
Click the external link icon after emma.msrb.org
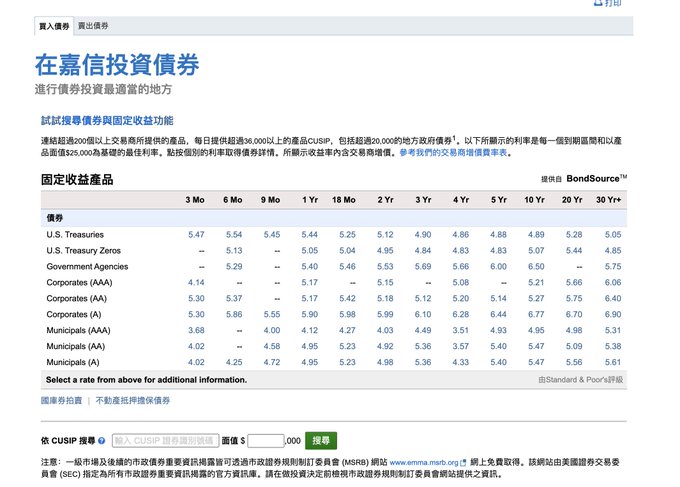pos(463,463)
